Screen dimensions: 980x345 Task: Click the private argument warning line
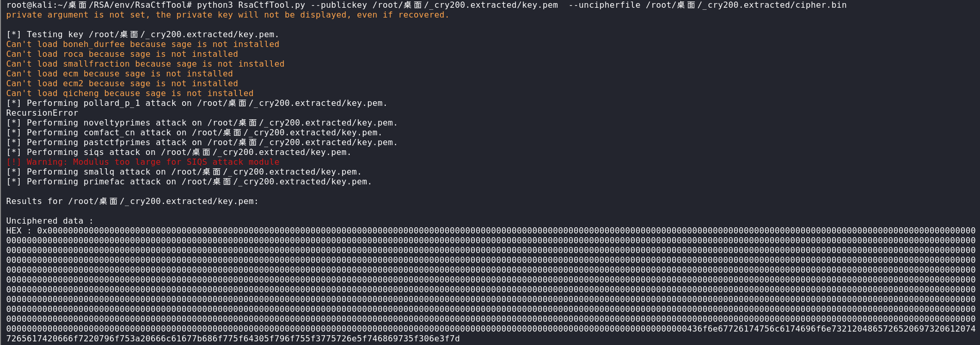tap(227, 15)
